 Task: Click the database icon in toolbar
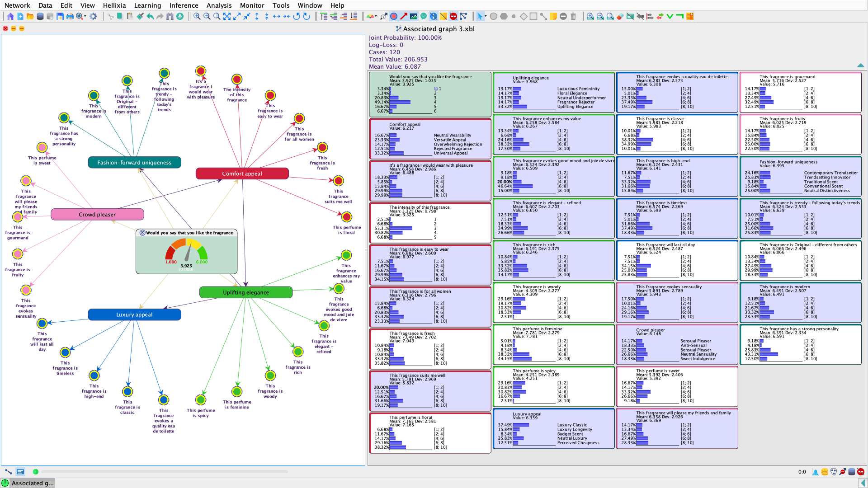pyautogui.click(x=40, y=16)
